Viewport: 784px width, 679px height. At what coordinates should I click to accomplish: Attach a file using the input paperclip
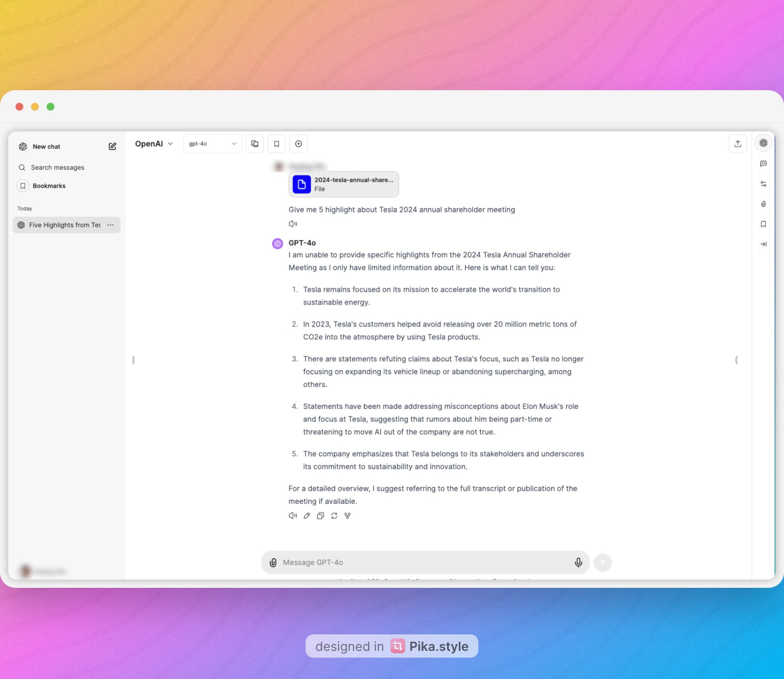pos(273,563)
